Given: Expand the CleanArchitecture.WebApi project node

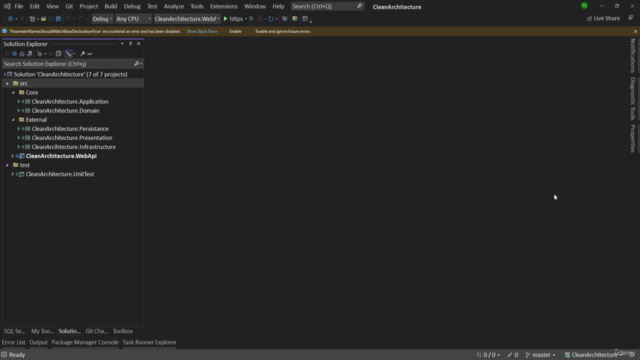Looking at the screenshot, I should [x=13, y=156].
